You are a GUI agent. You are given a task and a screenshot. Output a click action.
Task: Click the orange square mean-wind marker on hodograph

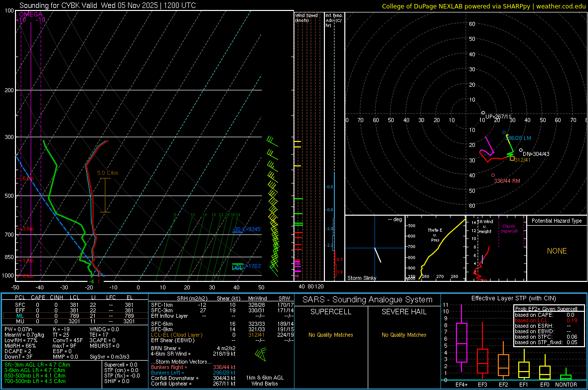tap(512, 158)
